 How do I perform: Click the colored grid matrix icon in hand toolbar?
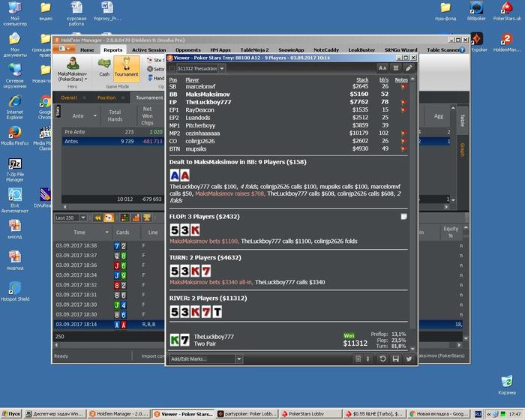tap(124, 217)
